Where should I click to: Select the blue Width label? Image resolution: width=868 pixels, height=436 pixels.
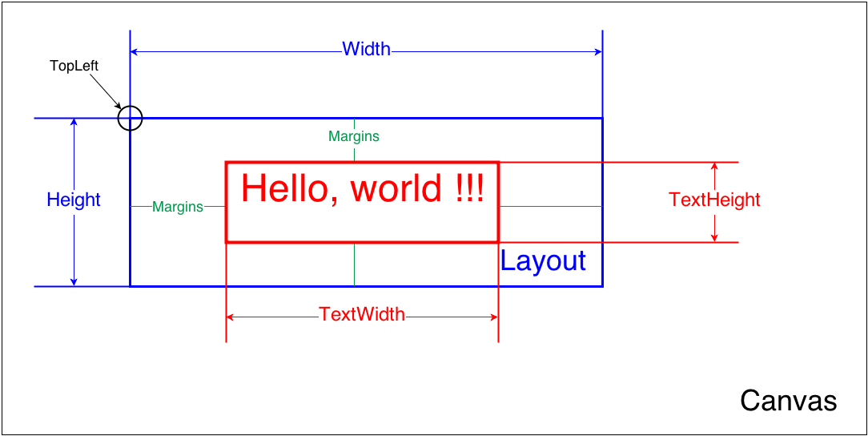click(366, 49)
